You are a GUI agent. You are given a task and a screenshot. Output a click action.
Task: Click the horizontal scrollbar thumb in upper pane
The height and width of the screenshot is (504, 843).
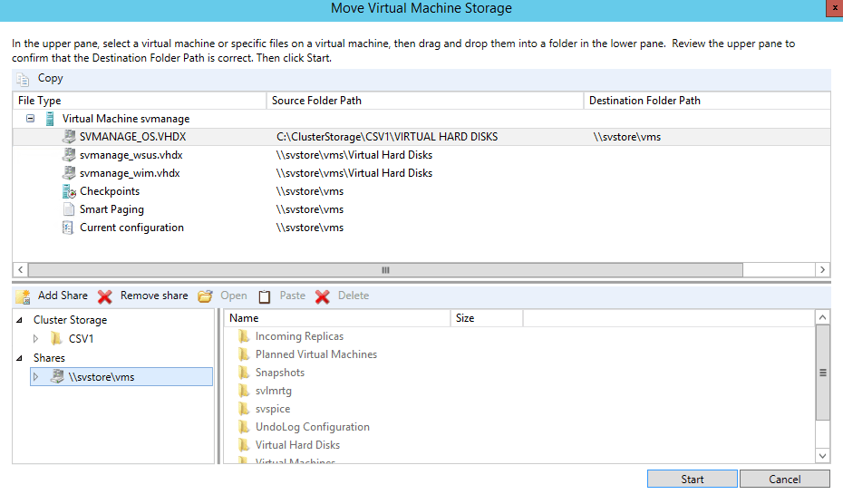coord(384,270)
